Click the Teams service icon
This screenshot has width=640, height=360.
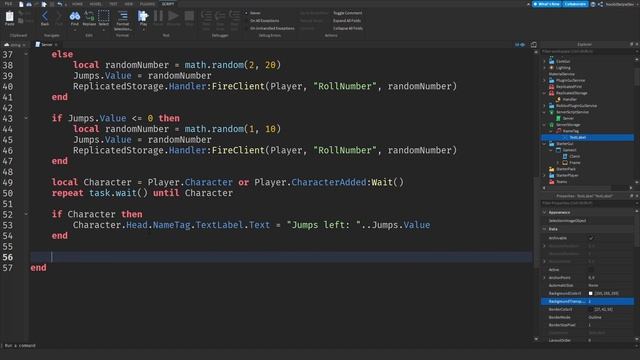click(551, 182)
